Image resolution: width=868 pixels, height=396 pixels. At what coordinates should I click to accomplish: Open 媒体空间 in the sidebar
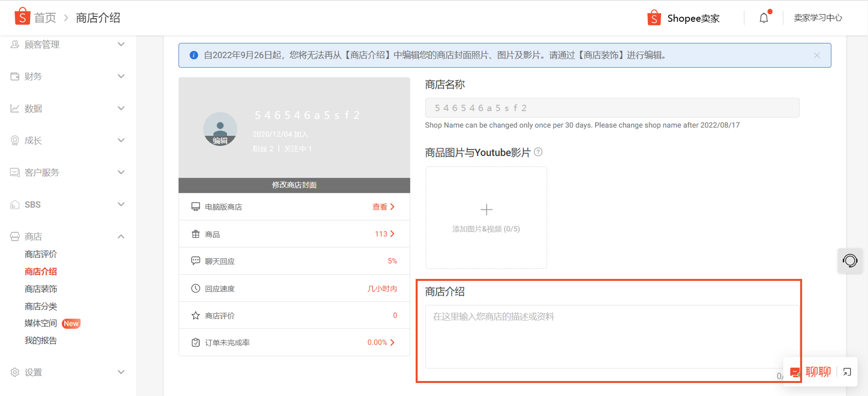[x=41, y=323]
